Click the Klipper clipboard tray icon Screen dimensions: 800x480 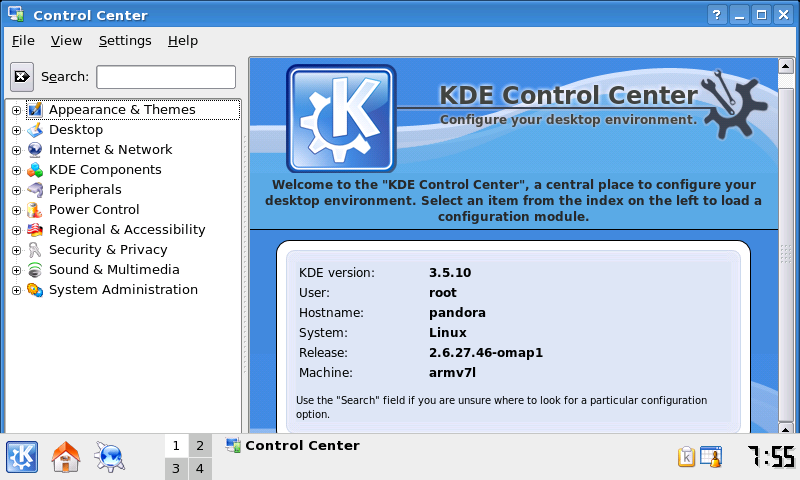tap(686, 457)
